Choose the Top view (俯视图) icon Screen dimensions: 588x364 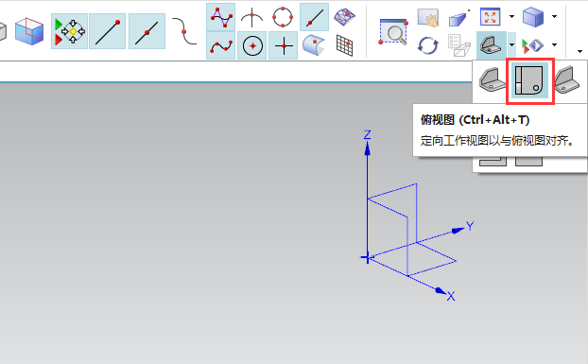(529, 80)
